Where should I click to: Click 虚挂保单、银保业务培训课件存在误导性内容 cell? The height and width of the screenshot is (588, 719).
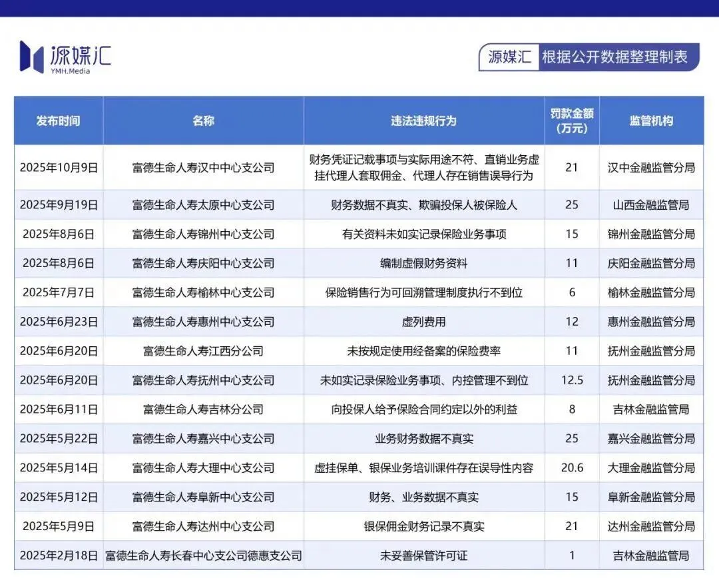(x=424, y=468)
